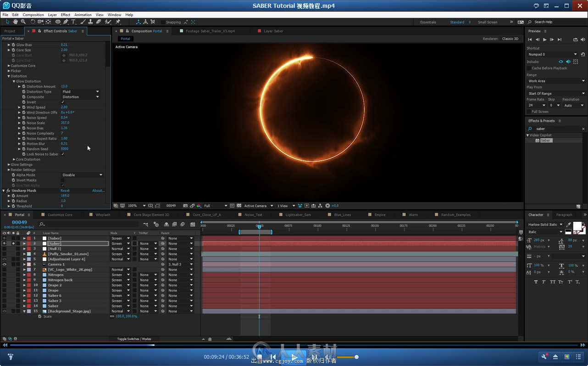
Task: Select the Pan Behind anchor point tool
Action: coord(48,22)
